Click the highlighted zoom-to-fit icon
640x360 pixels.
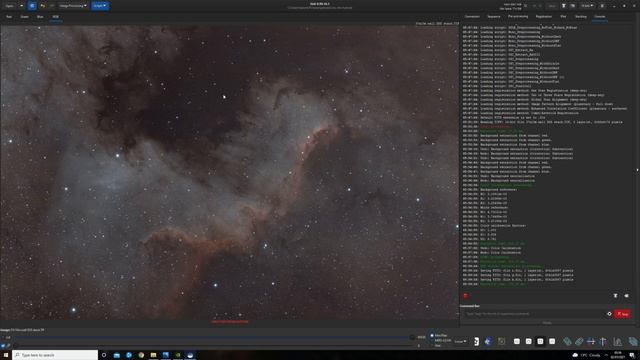tap(540, 341)
